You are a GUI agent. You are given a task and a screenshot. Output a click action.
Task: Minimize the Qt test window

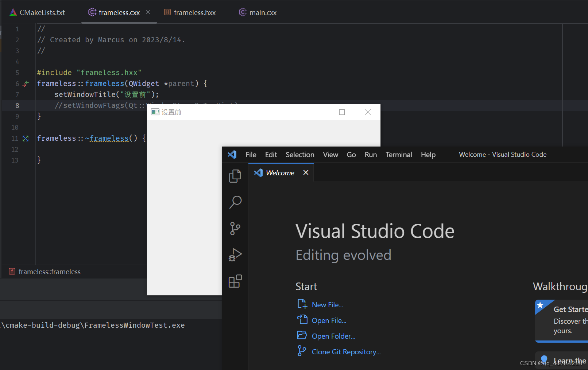pyautogui.click(x=317, y=112)
